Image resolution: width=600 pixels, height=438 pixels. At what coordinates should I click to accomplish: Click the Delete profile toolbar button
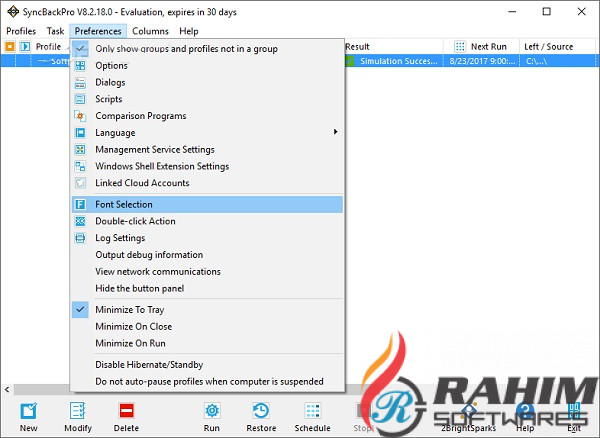(x=126, y=417)
